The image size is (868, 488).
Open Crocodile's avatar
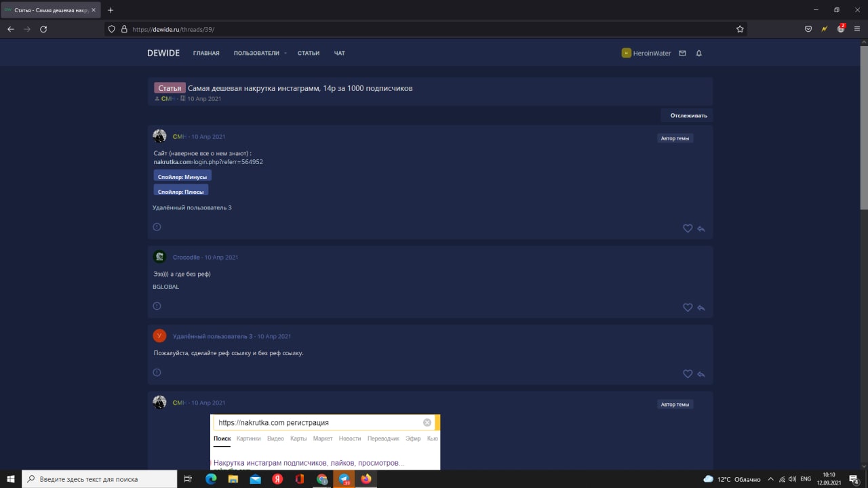coord(159,257)
